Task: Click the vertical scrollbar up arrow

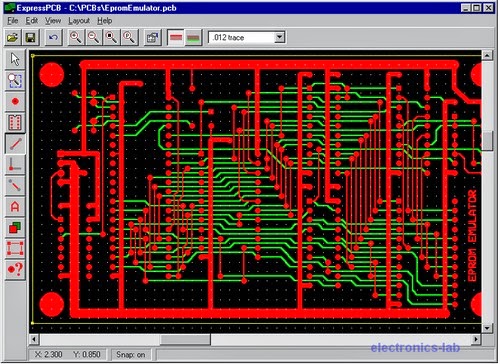Action: 487,55
